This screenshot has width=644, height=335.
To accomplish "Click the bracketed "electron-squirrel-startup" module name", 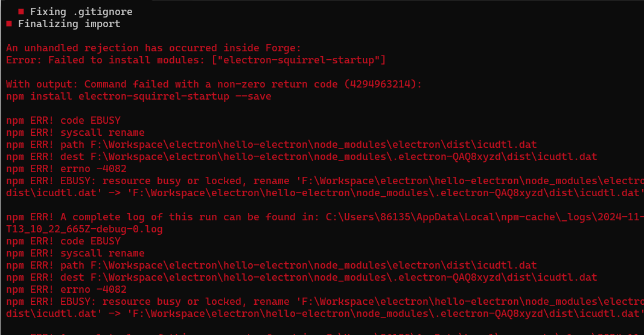I will click(x=299, y=60).
